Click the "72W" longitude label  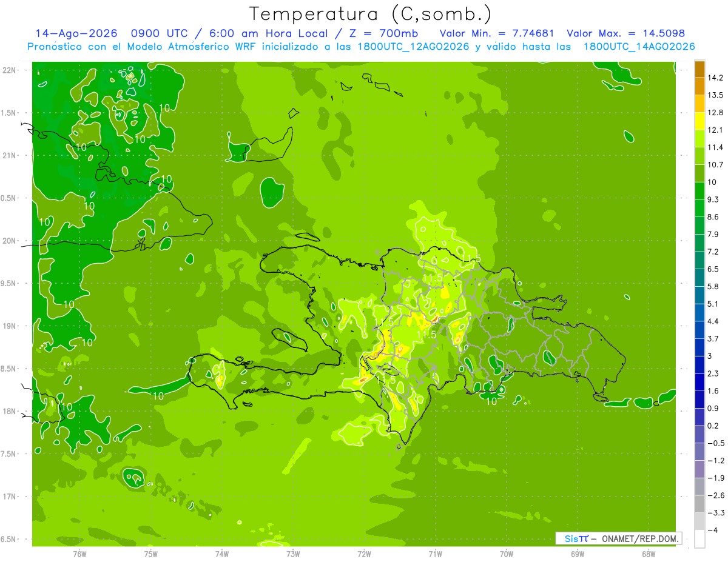tap(364, 554)
